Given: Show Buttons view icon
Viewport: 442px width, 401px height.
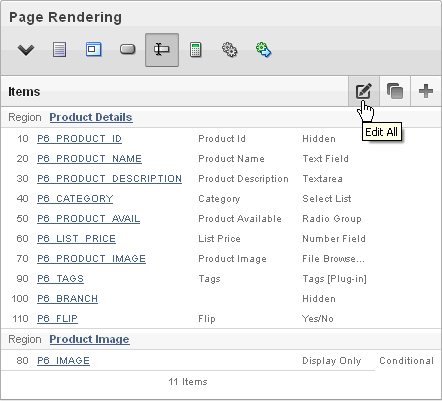Looking at the screenshot, I should click(127, 50).
